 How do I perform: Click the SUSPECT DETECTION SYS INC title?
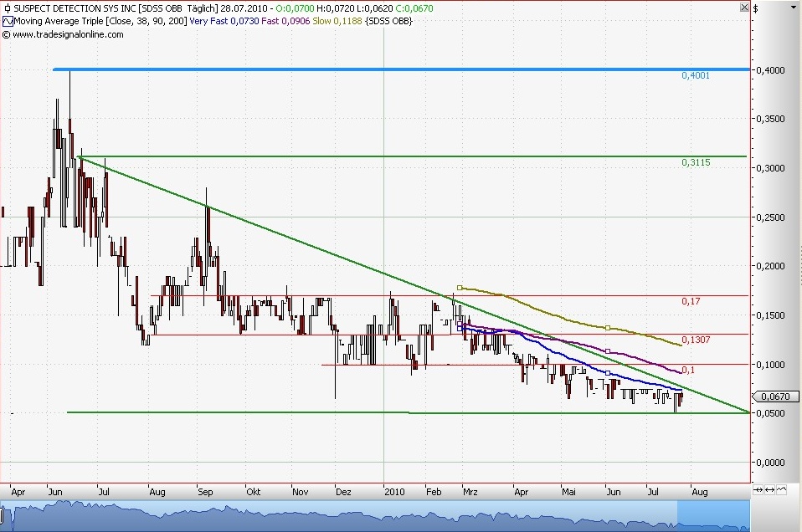tap(71, 8)
